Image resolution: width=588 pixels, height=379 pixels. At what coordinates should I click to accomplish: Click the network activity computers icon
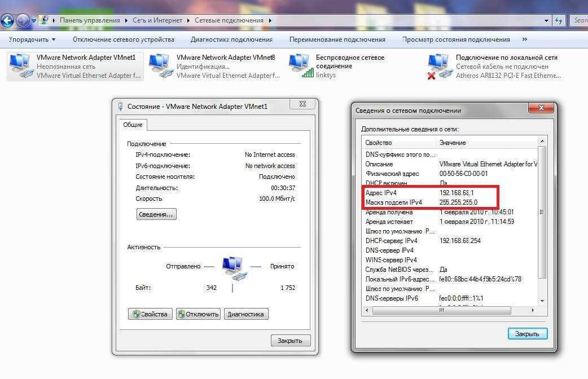coord(232,267)
